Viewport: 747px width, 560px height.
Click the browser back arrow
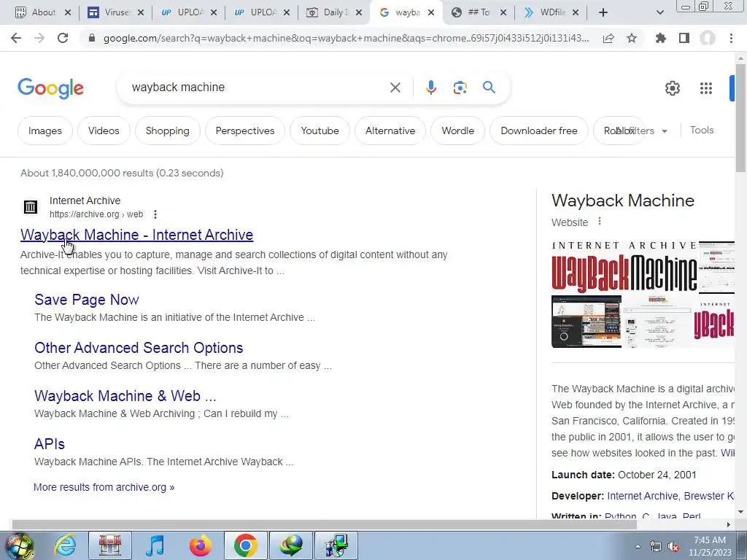(x=16, y=38)
